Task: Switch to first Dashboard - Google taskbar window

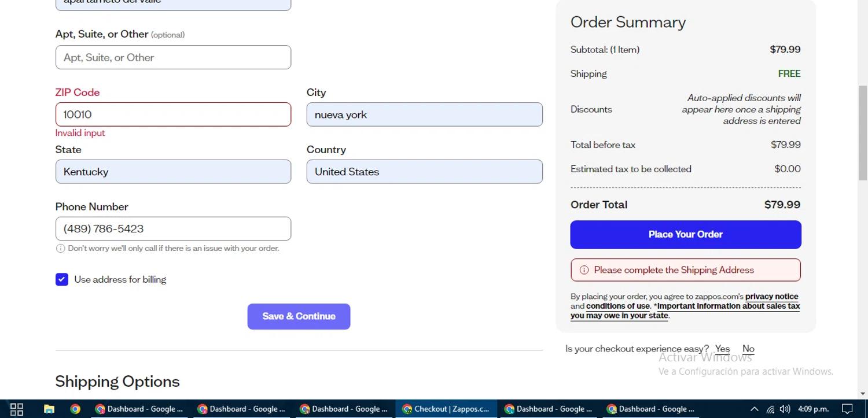Action: point(139,409)
